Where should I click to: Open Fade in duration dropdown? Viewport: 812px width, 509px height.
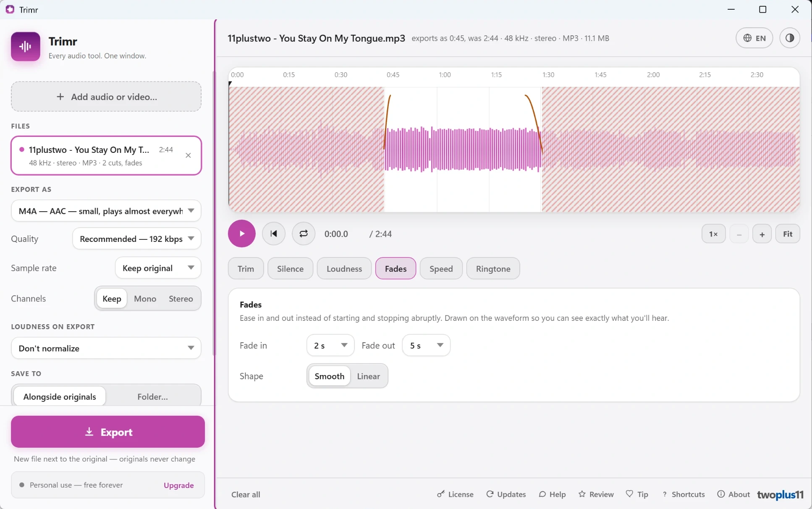pyautogui.click(x=331, y=345)
